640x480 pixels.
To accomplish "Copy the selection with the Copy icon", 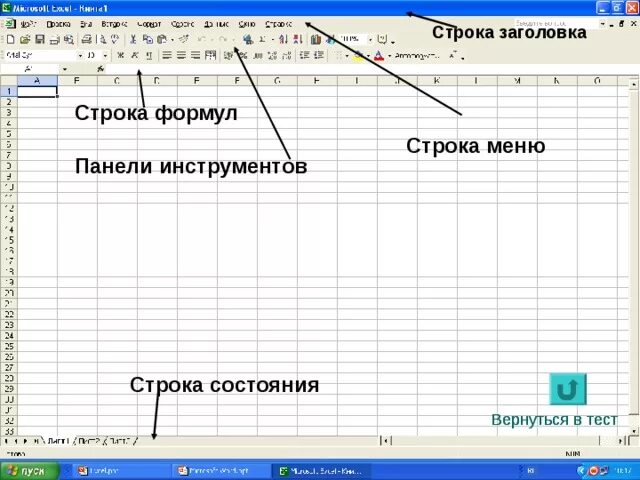I will pos(147,40).
